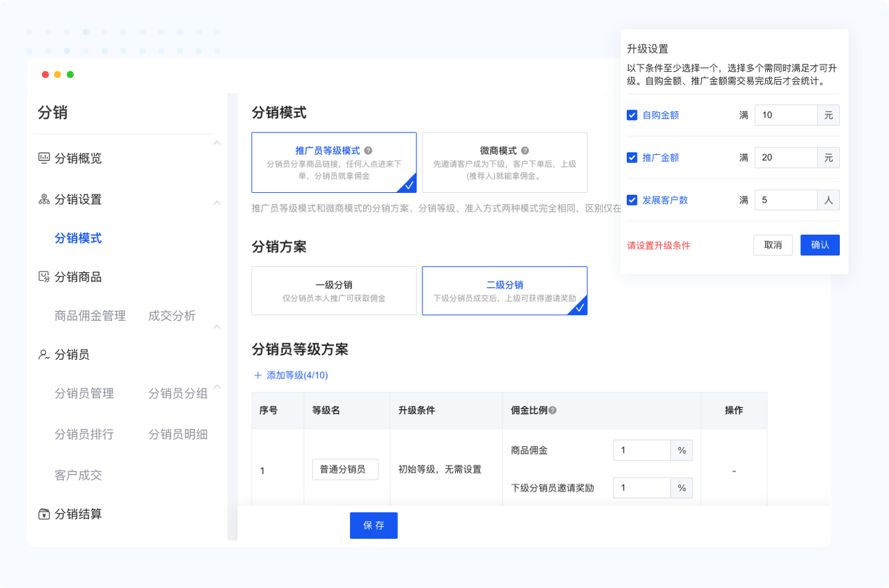Focus the 发展客户数 count field
Viewport: 889px width, 588px height.
pyautogui.click(x=786, y=200)
